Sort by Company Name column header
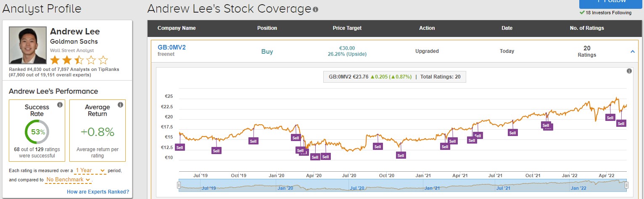 tap(177, 28)
